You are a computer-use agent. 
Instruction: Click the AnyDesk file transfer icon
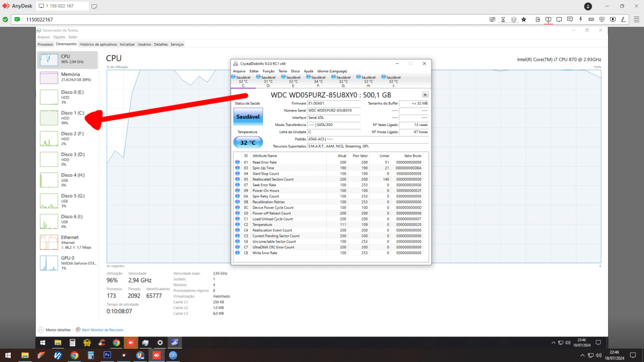click(538, 19)
